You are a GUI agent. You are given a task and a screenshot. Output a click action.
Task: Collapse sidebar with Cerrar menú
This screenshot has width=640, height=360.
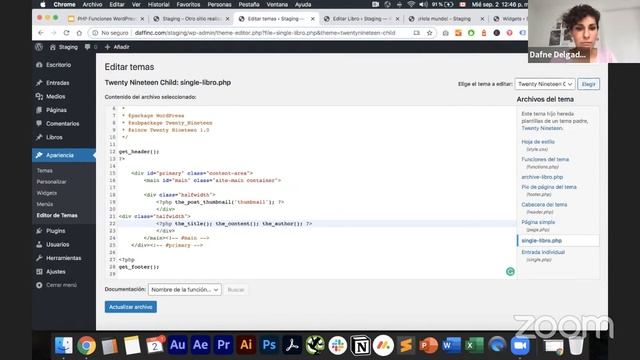tap(61, 285)
